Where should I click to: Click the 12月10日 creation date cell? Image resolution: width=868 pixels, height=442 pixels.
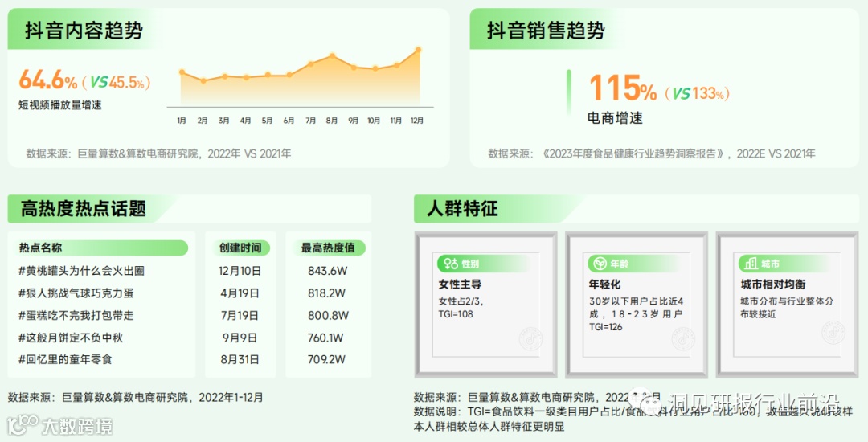(x=240, y=271)
